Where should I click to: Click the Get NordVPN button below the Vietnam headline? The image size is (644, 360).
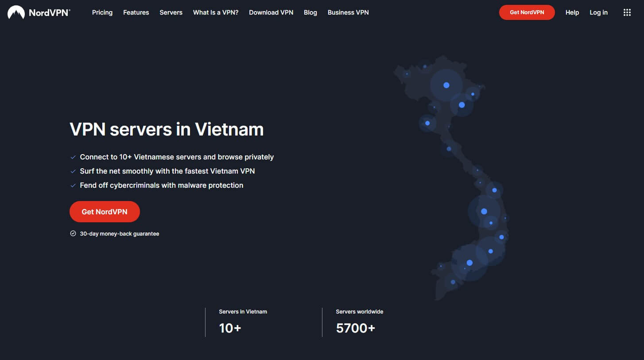pyautogui.click(x=105, y=212)
